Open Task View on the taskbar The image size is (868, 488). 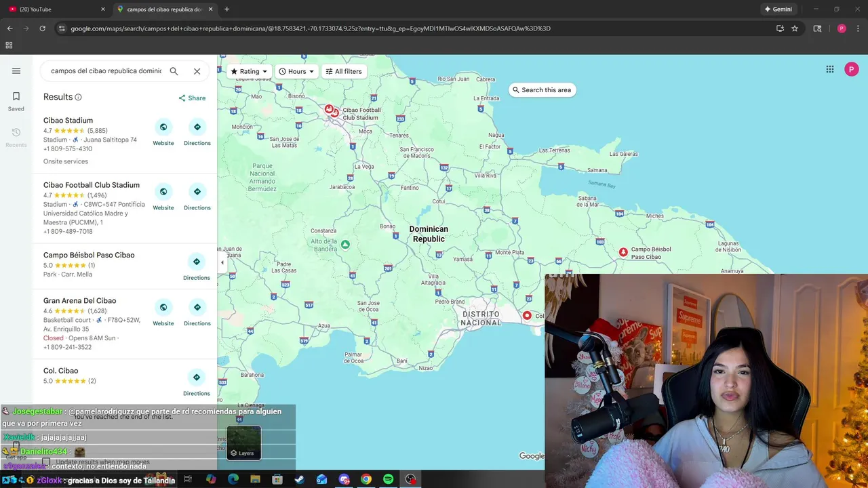(x=189, y=479)
